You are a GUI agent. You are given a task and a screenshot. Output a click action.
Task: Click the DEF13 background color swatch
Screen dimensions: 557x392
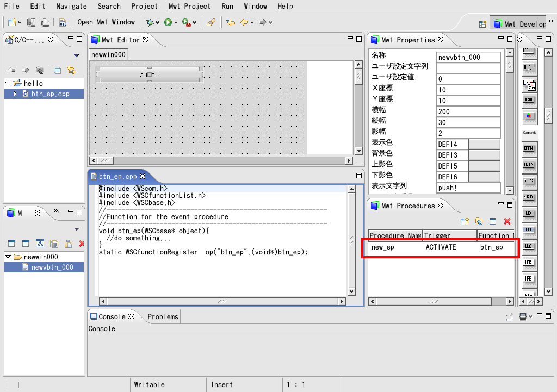[x=484, y=155]
